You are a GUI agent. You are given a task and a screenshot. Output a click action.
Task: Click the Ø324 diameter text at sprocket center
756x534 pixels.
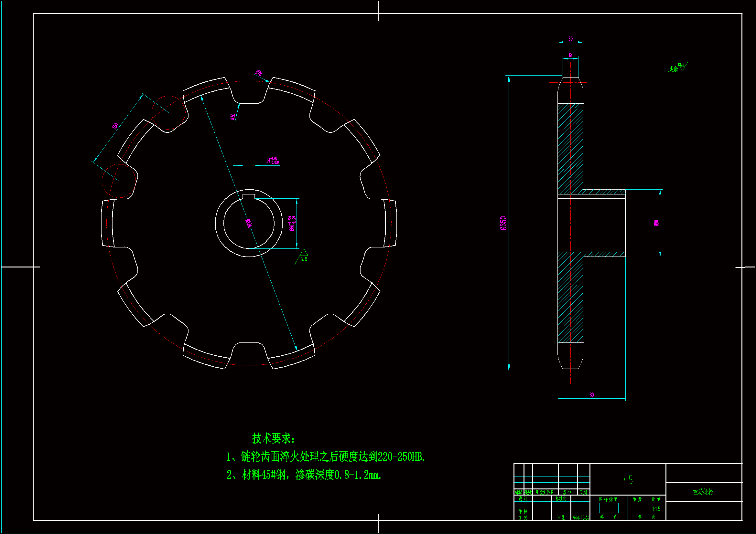coord(249,223)
